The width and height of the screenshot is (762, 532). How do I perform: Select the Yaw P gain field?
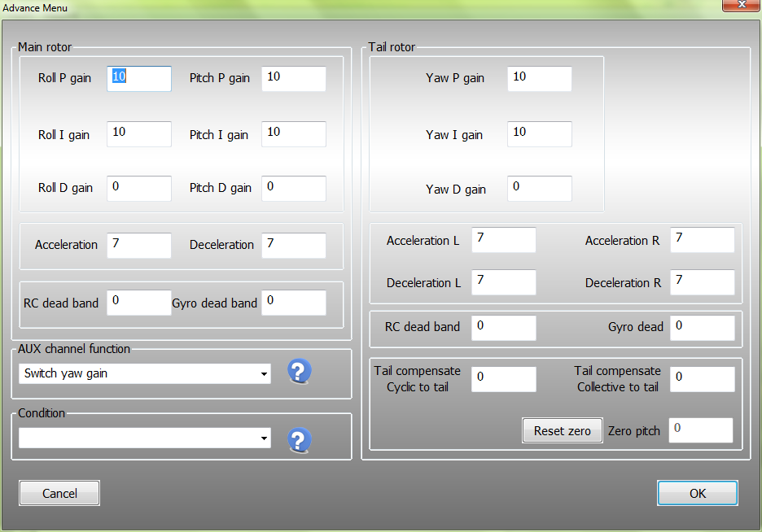click(x=539, y=79)
